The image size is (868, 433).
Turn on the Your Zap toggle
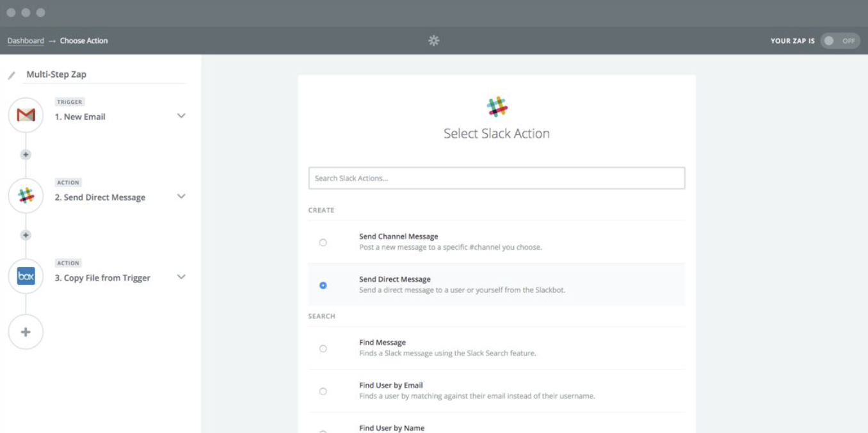point(839,40)
